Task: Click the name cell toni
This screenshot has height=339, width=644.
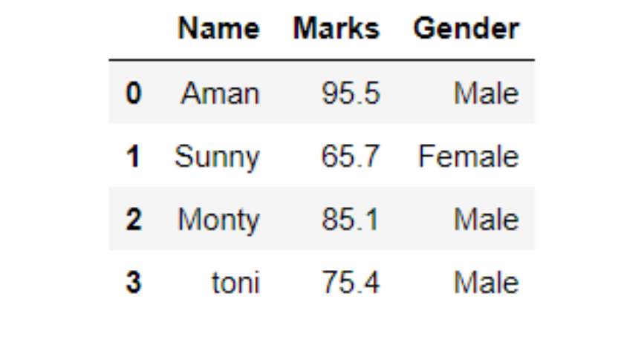Action: pyautogui.click(x=235, y=283)
